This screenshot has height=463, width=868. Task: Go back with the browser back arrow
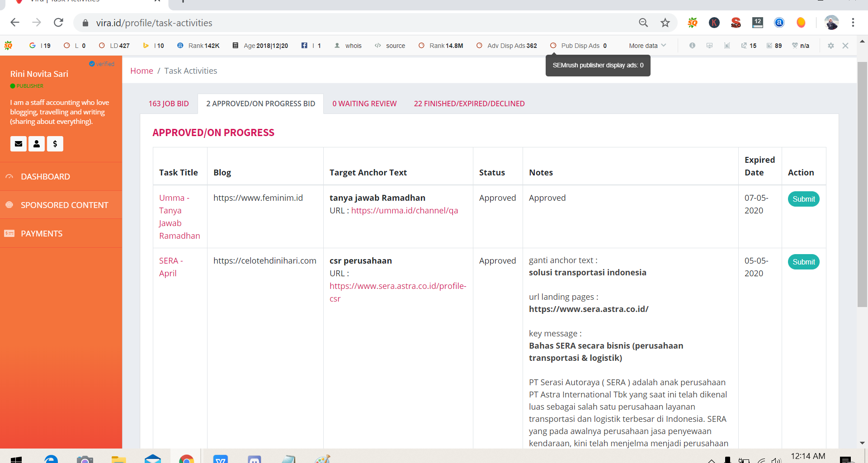pyautogui.click(x=15, y=23)
